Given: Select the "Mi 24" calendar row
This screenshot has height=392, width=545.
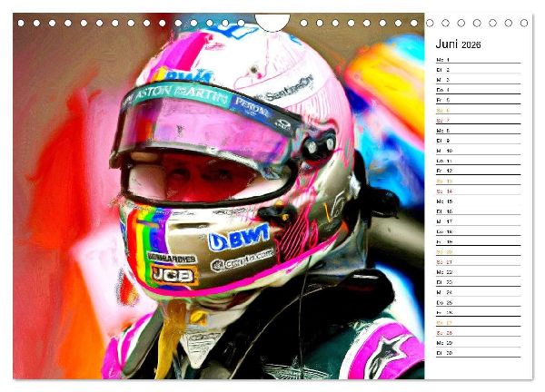Looking at the screenshot, I should 479,292.
